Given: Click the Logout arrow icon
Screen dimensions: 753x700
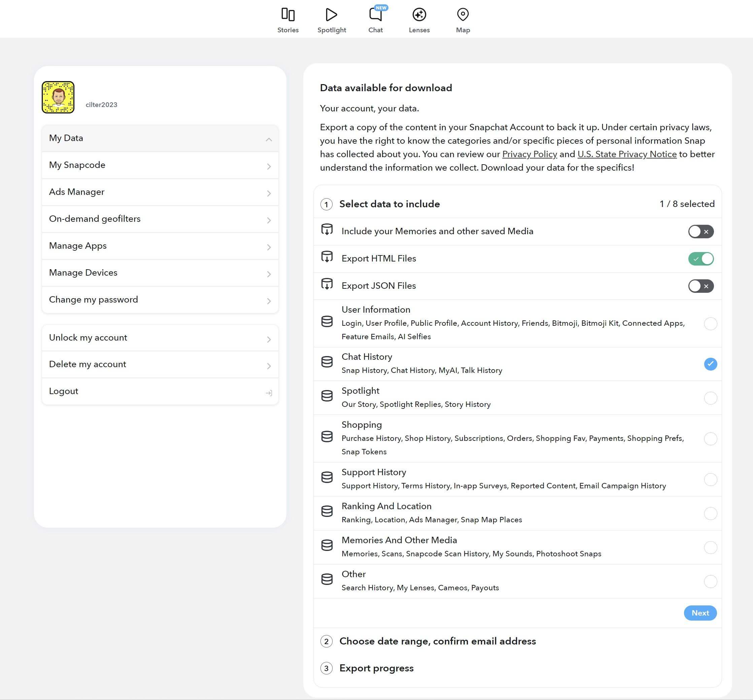Looking at the screenshot, I should (269, 393).
